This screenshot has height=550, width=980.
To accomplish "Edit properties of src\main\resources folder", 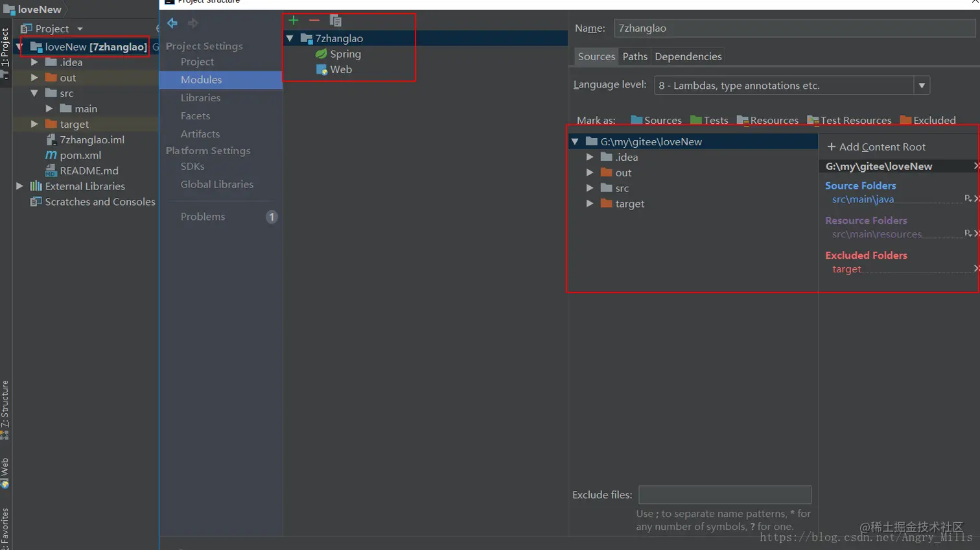I will [x=968, y=233].
